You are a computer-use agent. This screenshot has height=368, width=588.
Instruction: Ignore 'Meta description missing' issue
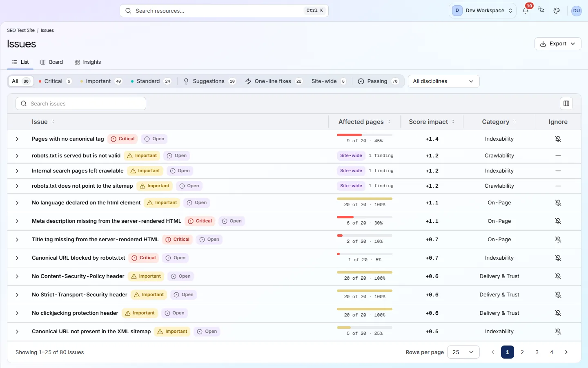558,221
